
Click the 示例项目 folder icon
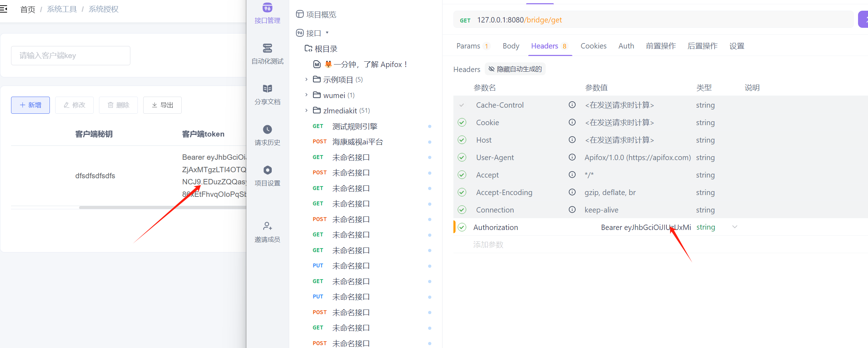317,80
